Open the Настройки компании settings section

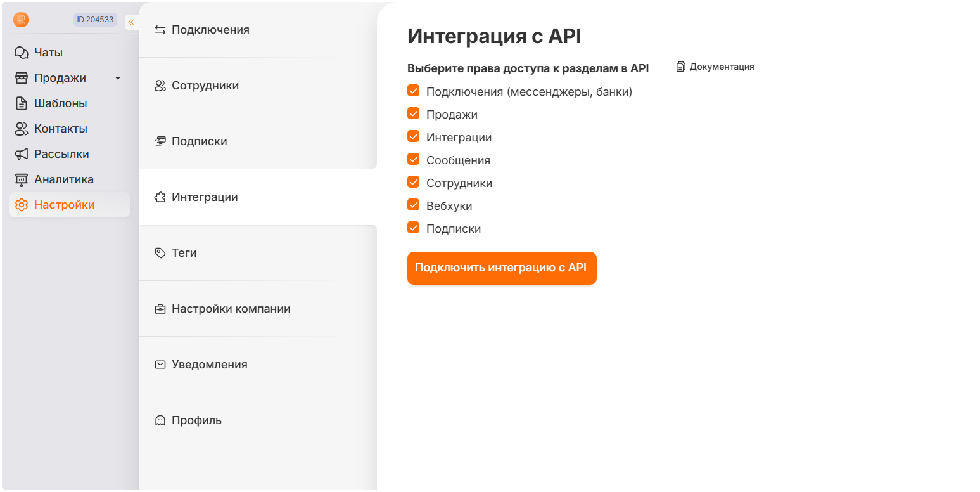(231, 309)
